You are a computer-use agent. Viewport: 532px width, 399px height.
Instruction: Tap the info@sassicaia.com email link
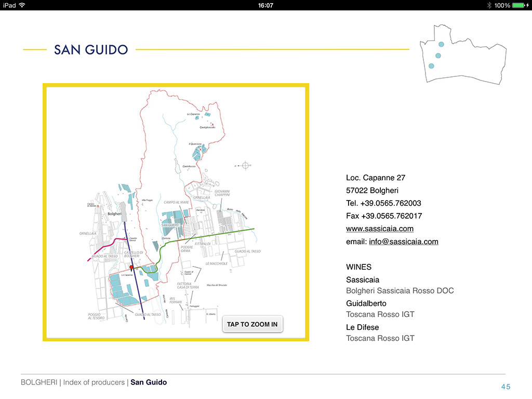[403, 242]
